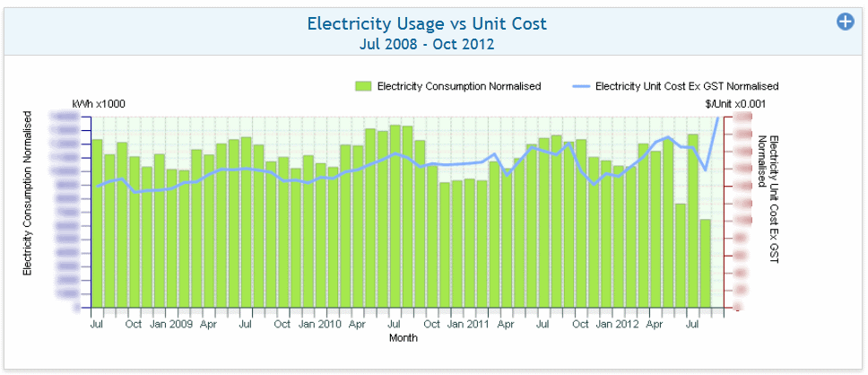The image size is (868, 375).
Task: Click the Electricity Usage vs Unit Cost title
Action: click(x=427, y=23)
